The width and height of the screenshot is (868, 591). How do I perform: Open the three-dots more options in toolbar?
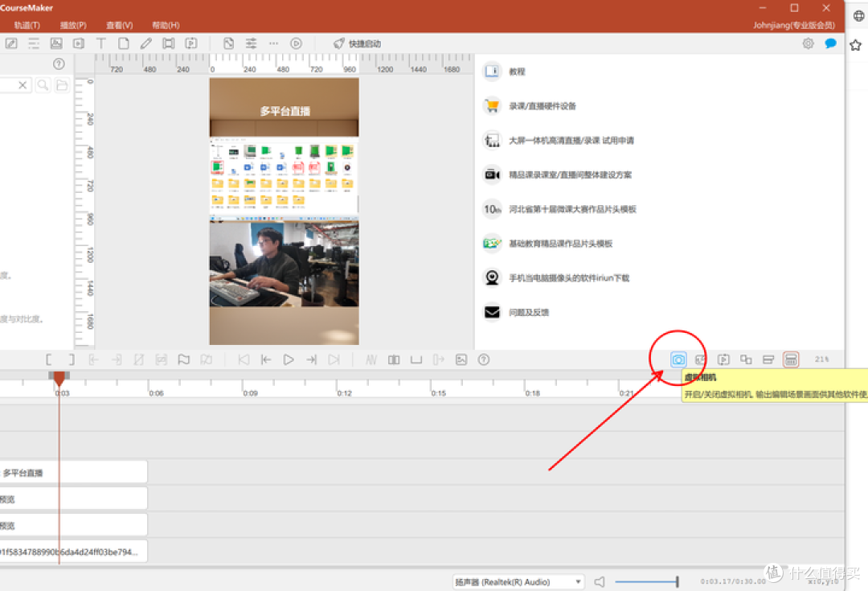pos(273,43)
